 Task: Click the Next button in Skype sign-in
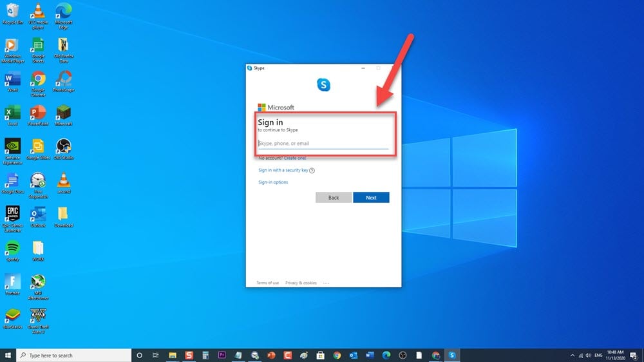pos(371,198)
